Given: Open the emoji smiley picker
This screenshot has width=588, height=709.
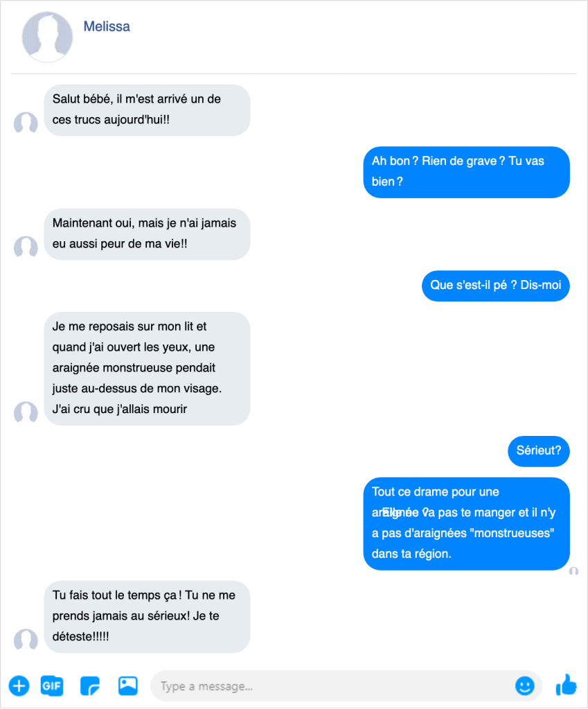Looking at the screenshot, I should pyautogui.click(x=525, y=686).
